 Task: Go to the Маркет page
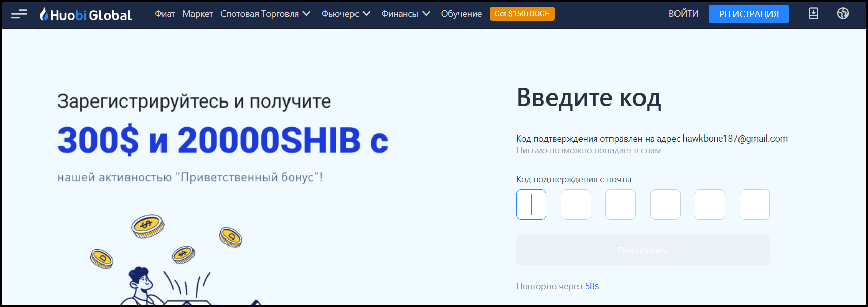point(198,14)
